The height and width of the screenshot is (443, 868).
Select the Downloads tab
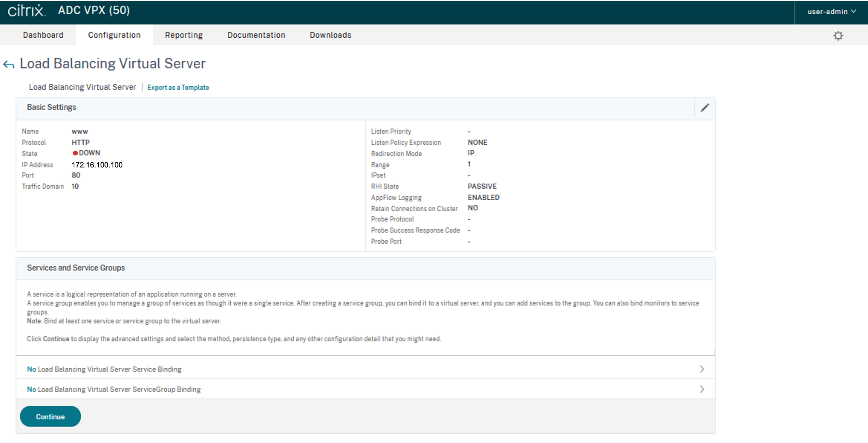pyautogui.click(x=330, y=35)
